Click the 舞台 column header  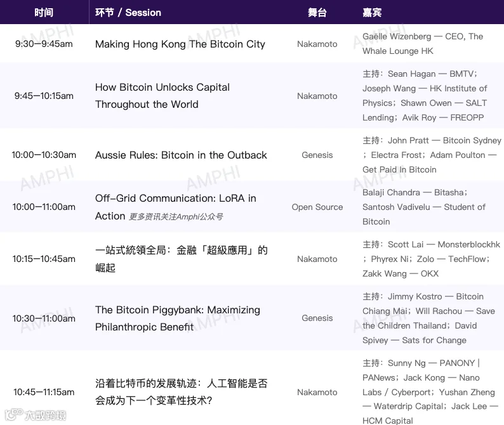pyautogui.click(x=317, y=13)
